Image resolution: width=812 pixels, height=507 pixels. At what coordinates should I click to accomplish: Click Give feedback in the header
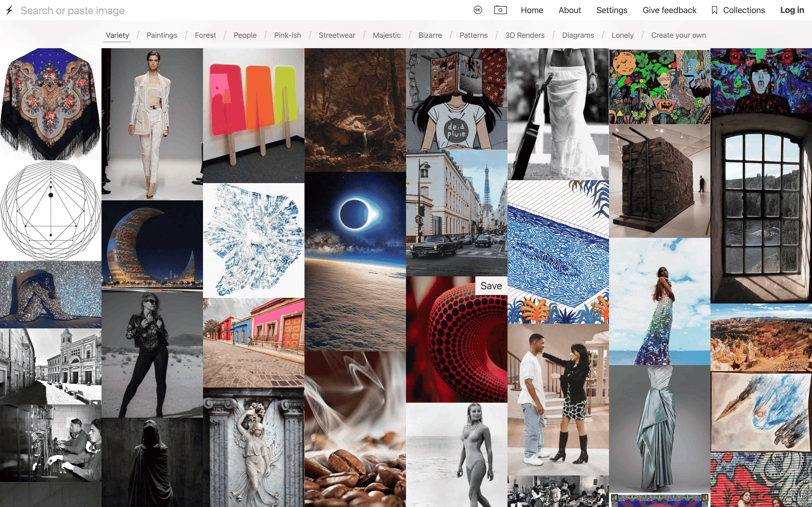pyautogui.click(x=669, y=10)
